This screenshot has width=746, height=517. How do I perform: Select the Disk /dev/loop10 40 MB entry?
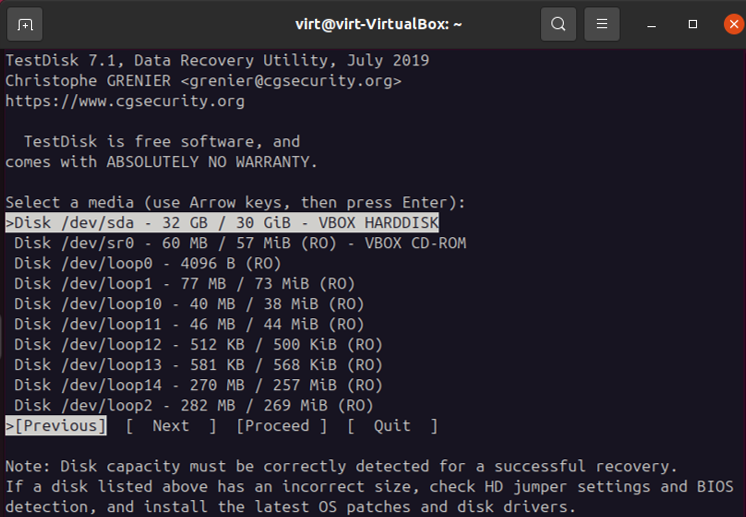click(x=189, y=304)
